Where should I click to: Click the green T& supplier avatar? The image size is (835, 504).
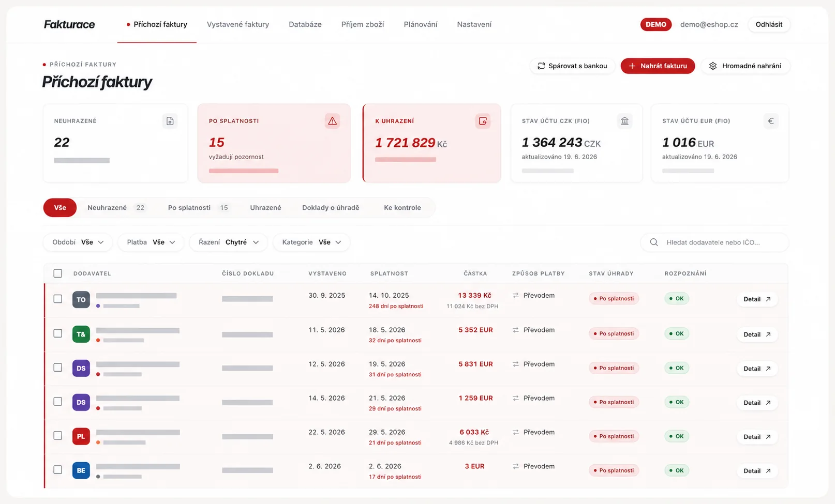[x=81, y=334]
